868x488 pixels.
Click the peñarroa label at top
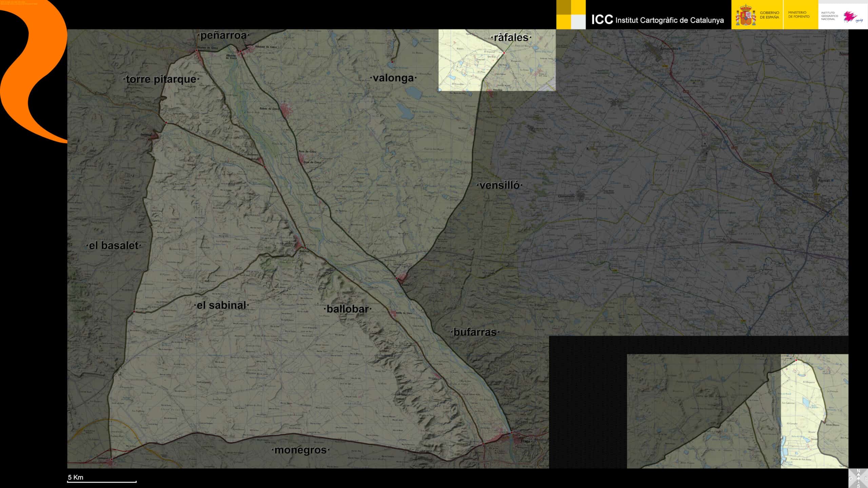click(x=223, y=35)
